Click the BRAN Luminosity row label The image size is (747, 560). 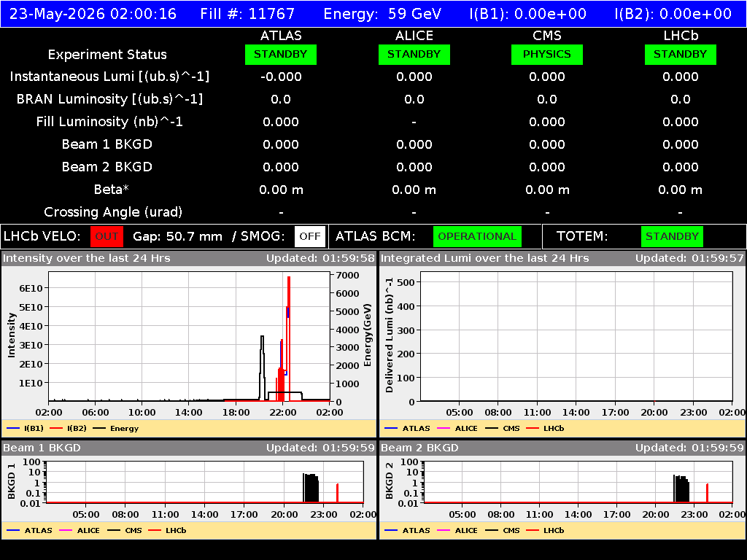pyautogui.click(x=109, y=99)
